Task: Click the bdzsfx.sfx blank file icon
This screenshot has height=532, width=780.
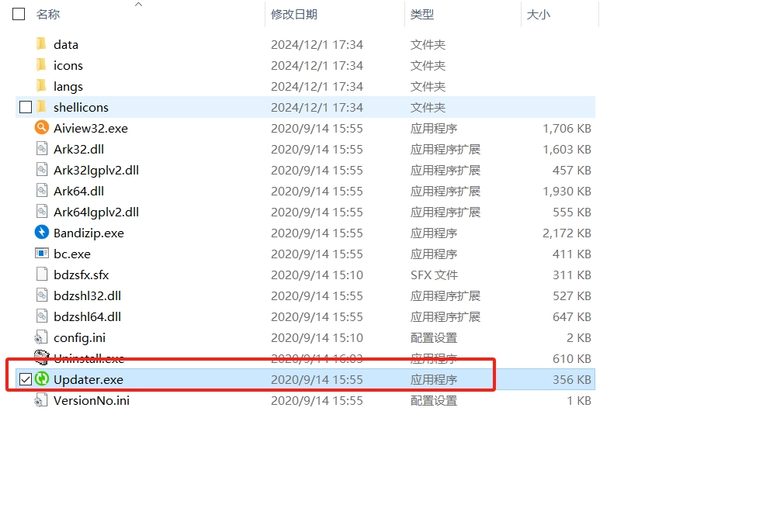Action: [x=42, y=274]
